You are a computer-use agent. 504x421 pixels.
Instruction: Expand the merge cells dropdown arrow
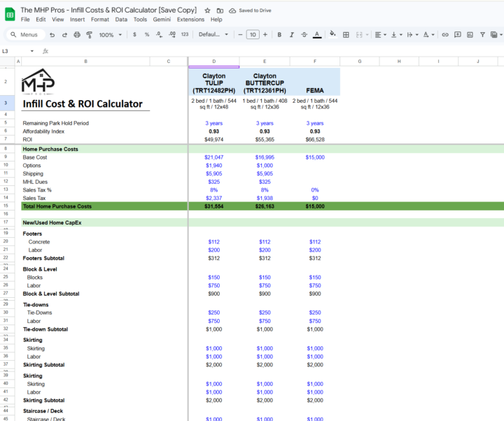(367, 35)
